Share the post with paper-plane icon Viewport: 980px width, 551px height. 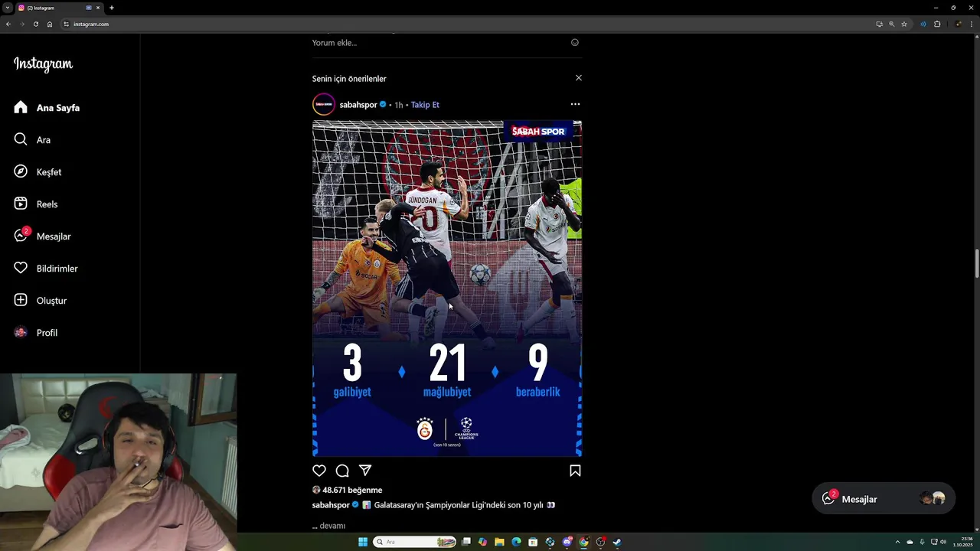[365, 471]
